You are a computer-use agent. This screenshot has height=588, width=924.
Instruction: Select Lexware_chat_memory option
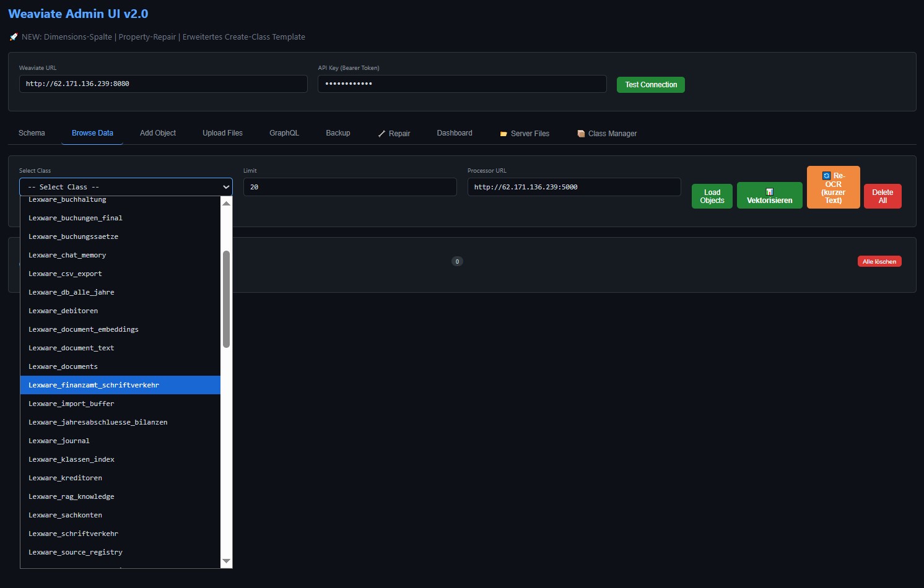click(120, 255)
